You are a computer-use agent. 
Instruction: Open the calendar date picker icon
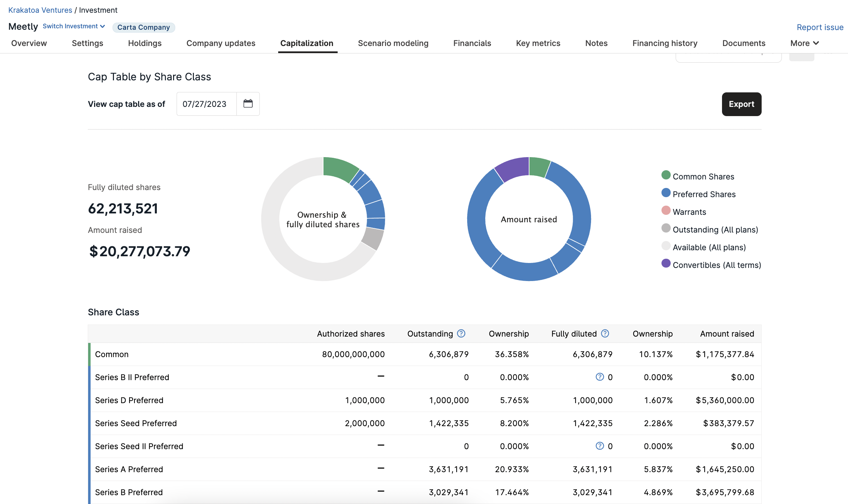click(x=248, y=104)
